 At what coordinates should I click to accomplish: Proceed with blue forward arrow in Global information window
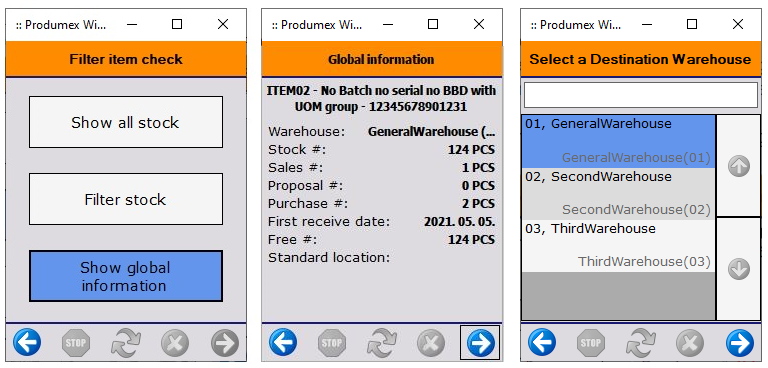pos(480,343)
